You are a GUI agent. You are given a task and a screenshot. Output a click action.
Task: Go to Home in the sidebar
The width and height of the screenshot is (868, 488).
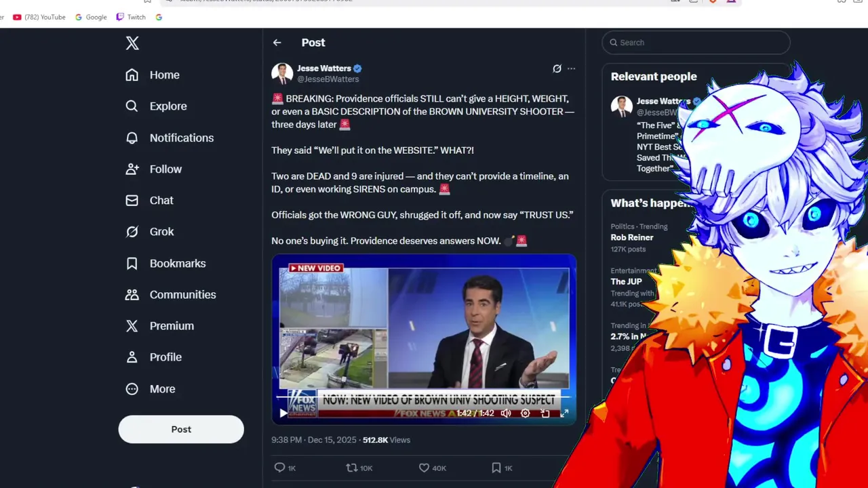[x=153, y=75]
